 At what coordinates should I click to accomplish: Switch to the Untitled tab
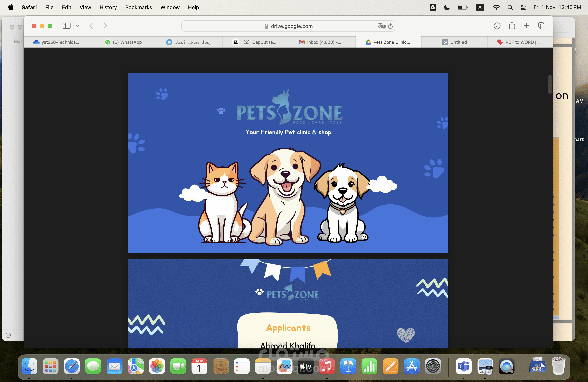click(454, 42)
